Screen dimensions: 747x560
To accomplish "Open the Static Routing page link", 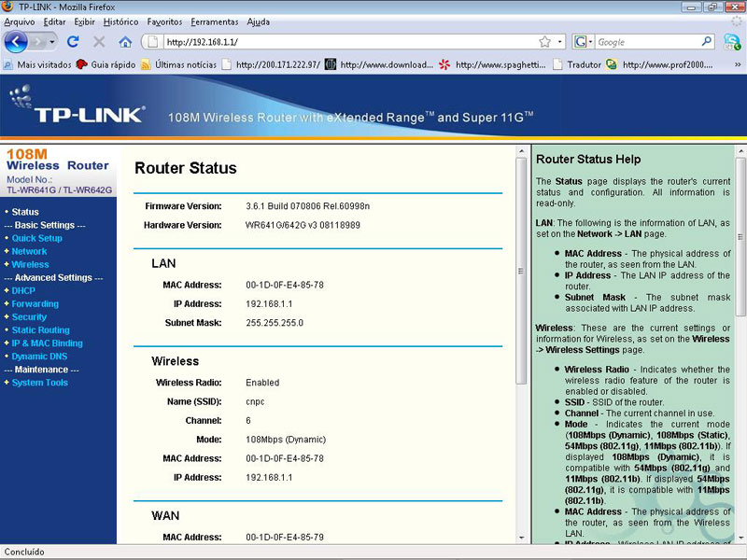I will point(40,330).
